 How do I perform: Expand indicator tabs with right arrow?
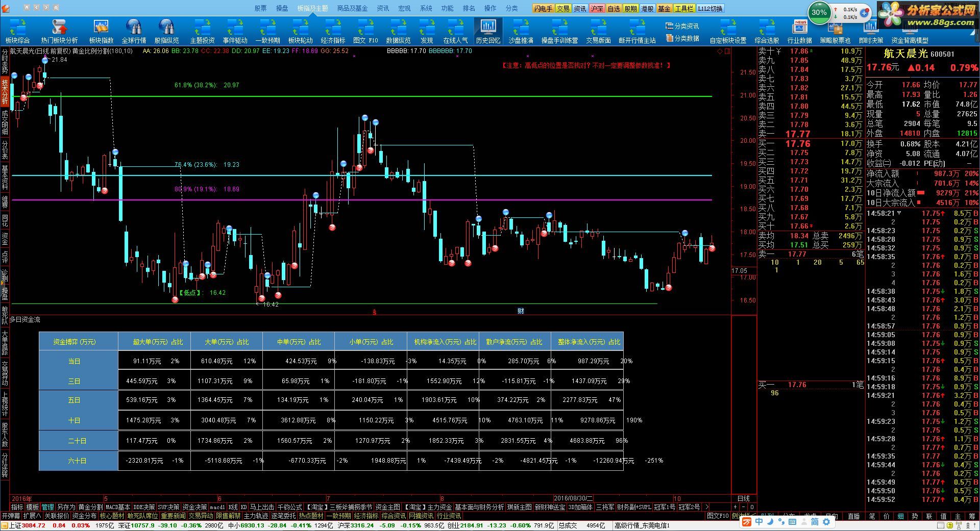pyautogui.click(x=706, y=507)
